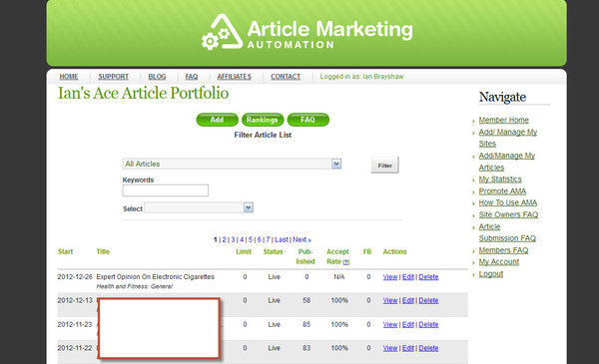Edit the 2012-12-26 article
The image size is (599, 364).
tap(408, 277)
